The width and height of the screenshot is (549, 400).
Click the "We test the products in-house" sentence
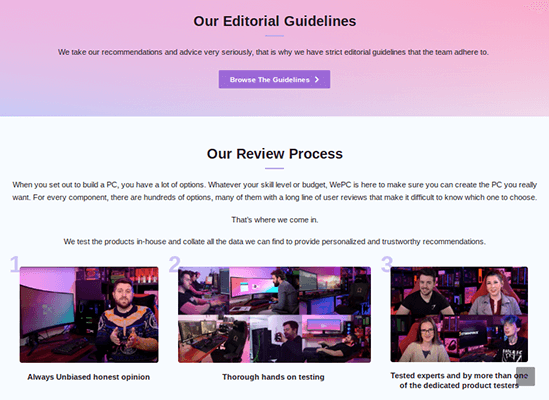(x=274, y=242)
